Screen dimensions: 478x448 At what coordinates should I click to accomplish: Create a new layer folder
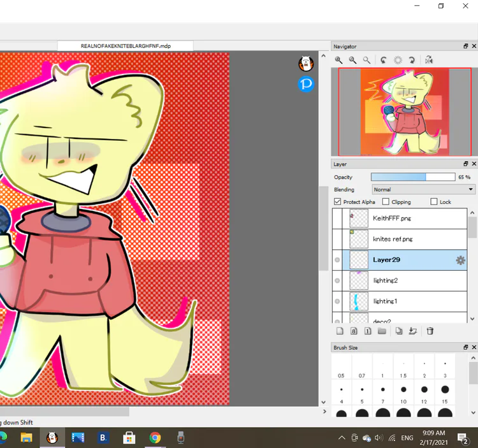point(382,331)
